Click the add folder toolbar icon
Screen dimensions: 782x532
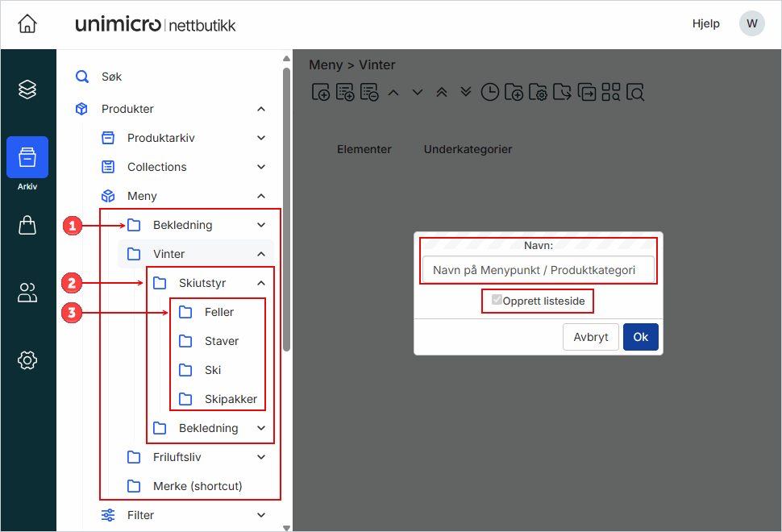514,93
